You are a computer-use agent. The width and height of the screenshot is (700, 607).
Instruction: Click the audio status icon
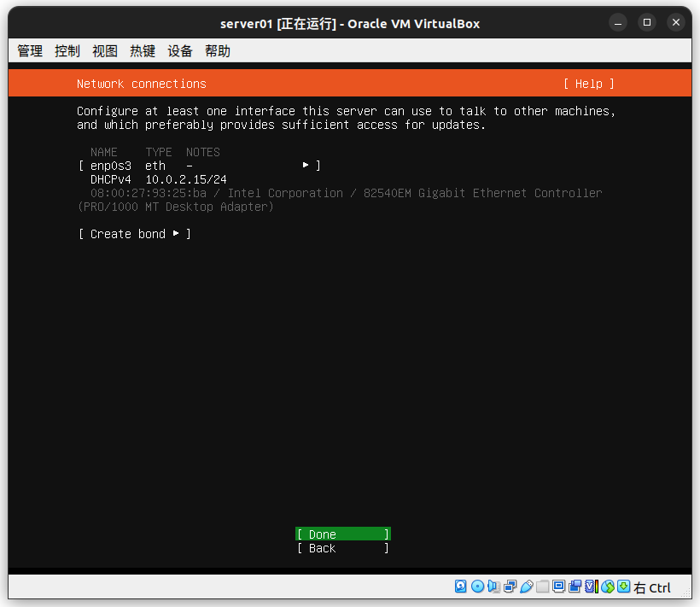493,587
